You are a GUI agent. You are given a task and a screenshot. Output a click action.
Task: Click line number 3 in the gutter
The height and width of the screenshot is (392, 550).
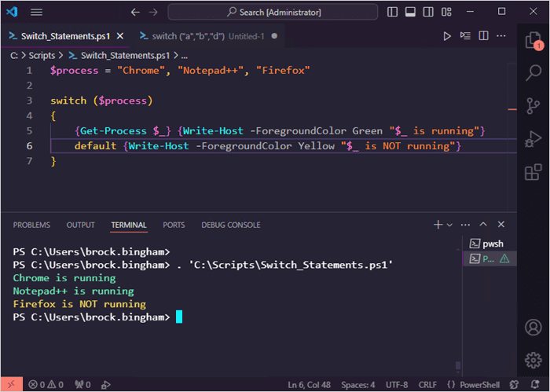(x=30, y=101)
